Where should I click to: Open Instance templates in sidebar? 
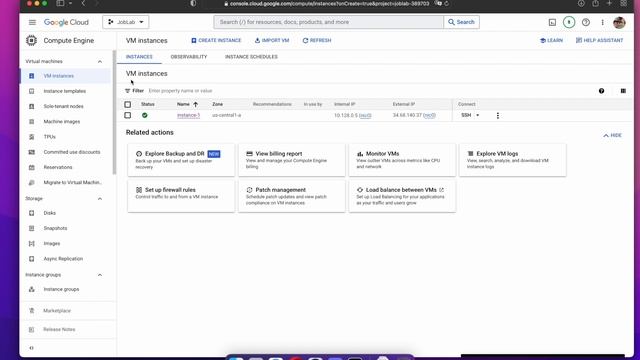65,91
